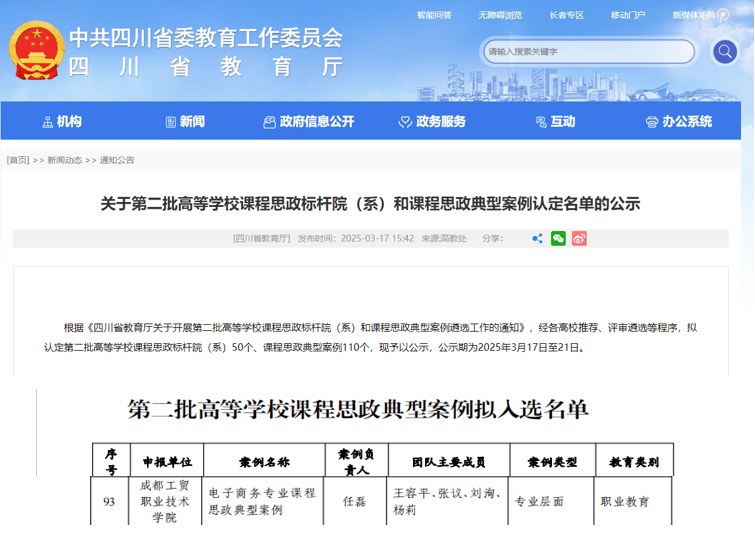The image size is (755, 533).
Task: Click the 专业层面 cell
Action: [x=551, y=502]
